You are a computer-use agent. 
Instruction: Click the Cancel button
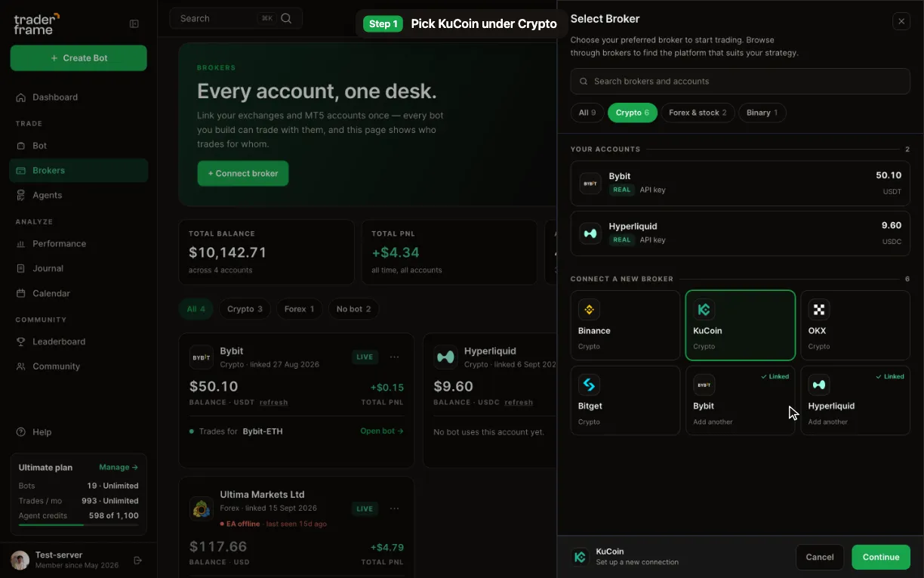tap(820, 558)
